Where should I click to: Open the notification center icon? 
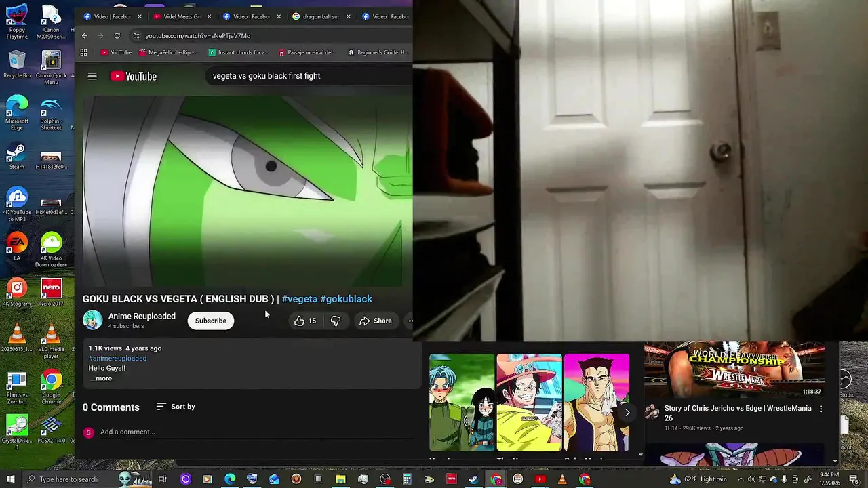point(853,479)
